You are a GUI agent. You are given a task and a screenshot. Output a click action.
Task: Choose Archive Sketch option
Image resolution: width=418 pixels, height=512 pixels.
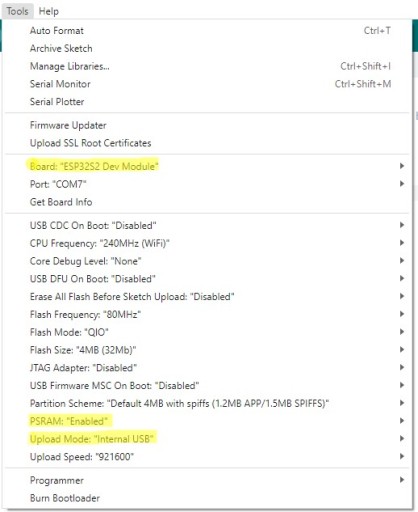(x=207, y=49)
